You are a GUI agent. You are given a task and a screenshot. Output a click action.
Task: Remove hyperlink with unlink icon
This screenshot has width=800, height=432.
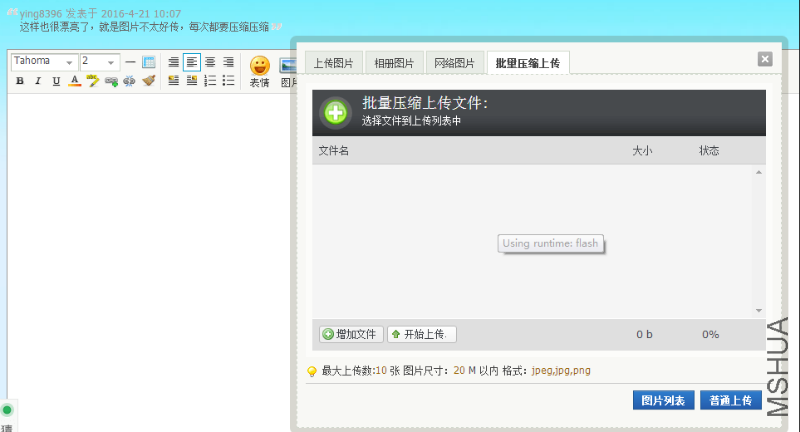[130, 81]
